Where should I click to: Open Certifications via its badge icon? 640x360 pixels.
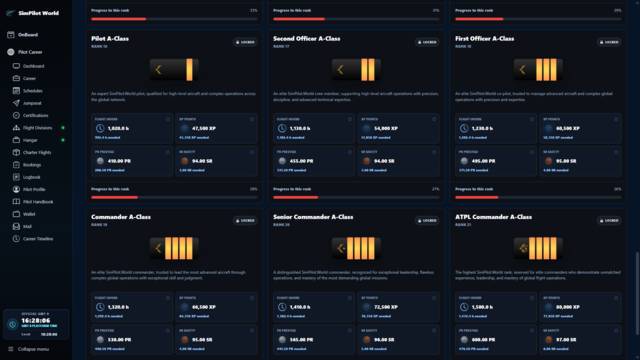(16, 116)
